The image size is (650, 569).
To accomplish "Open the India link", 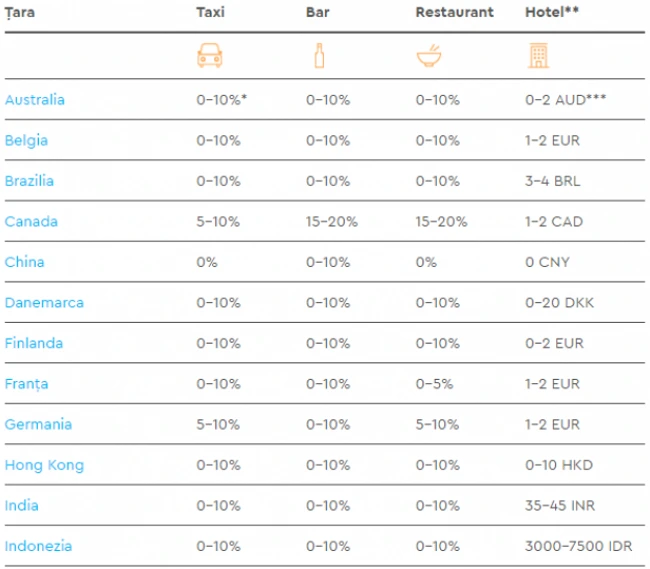I will 22,506.
